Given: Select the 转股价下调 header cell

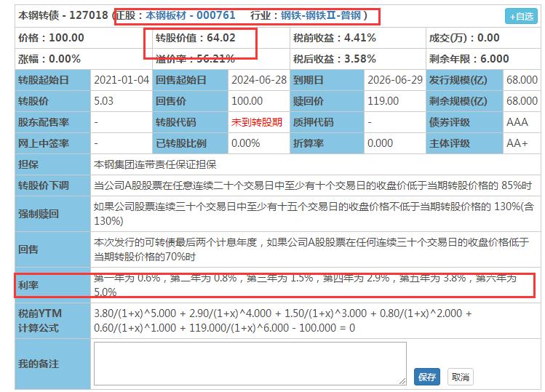Looking at the screenshot, I should pos(53,185).
